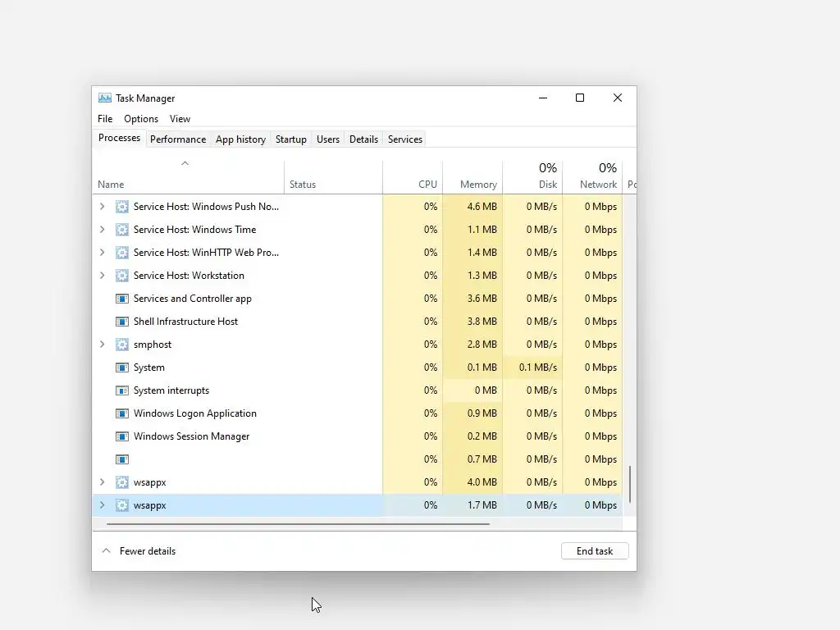
Task: Select the Windows Session Manager process
Action: [x=358, y=436]
